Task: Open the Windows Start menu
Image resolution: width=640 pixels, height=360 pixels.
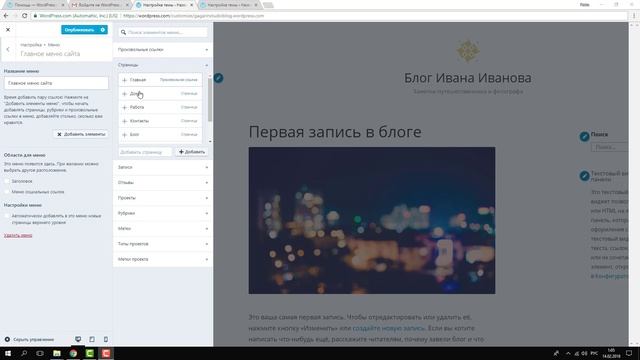Action: (x=7, y=353)
